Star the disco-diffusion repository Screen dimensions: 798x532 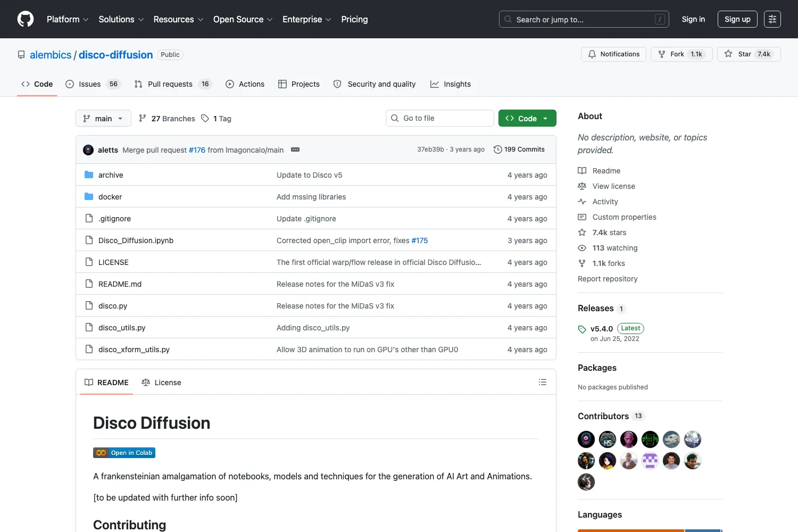[x=749, y=54]
